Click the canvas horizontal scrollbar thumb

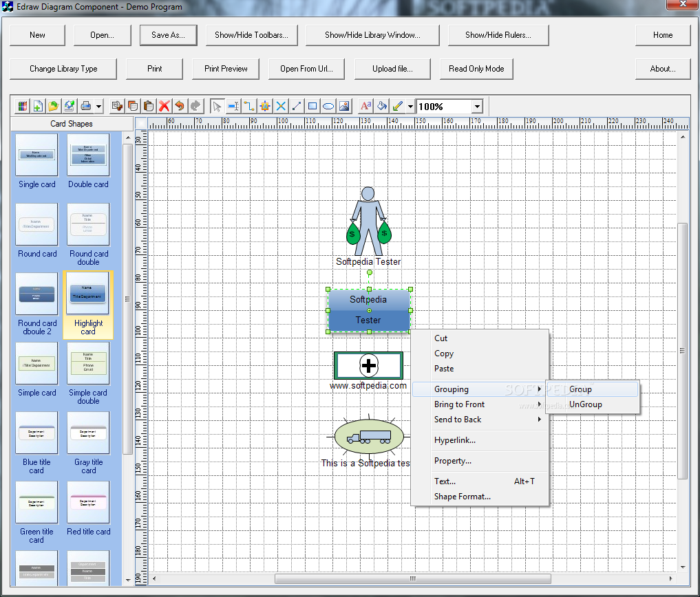[413, 578]
